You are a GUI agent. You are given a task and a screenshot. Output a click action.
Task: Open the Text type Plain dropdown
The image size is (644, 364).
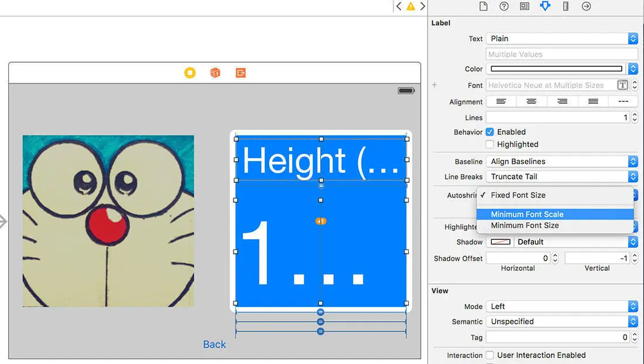pos(562,39)
